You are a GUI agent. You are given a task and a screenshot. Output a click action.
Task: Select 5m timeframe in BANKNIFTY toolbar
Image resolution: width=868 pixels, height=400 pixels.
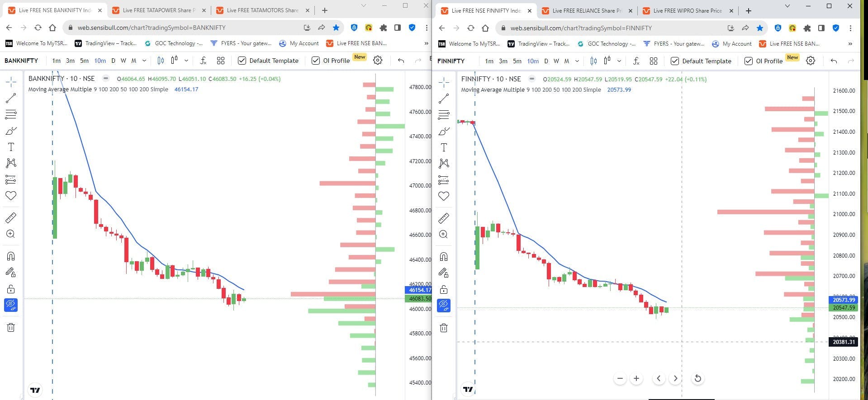[x=84, y=61]
